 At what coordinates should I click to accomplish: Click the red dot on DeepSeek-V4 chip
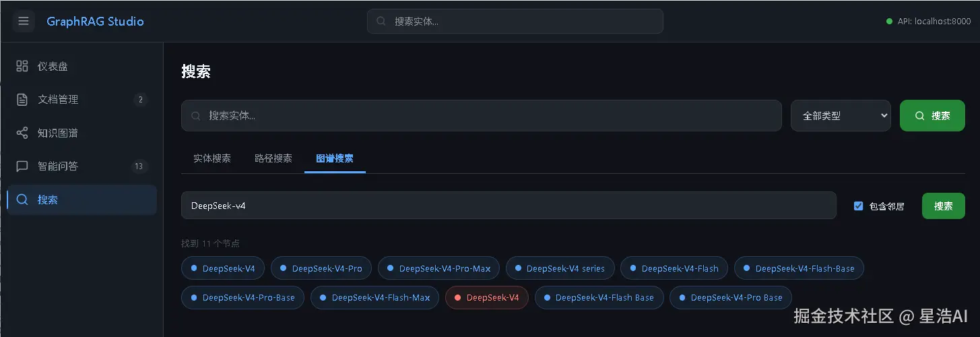point(458,297)
